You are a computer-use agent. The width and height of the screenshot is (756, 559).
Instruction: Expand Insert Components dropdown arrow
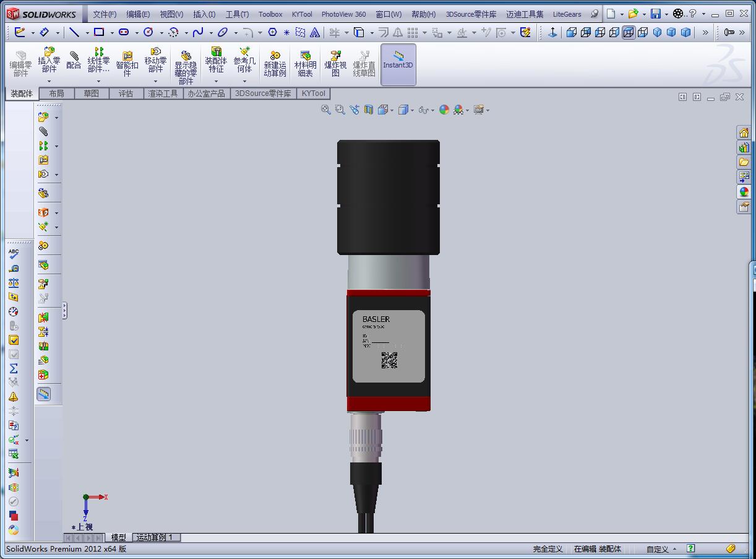pyautogui.click(x=49, y=81)
